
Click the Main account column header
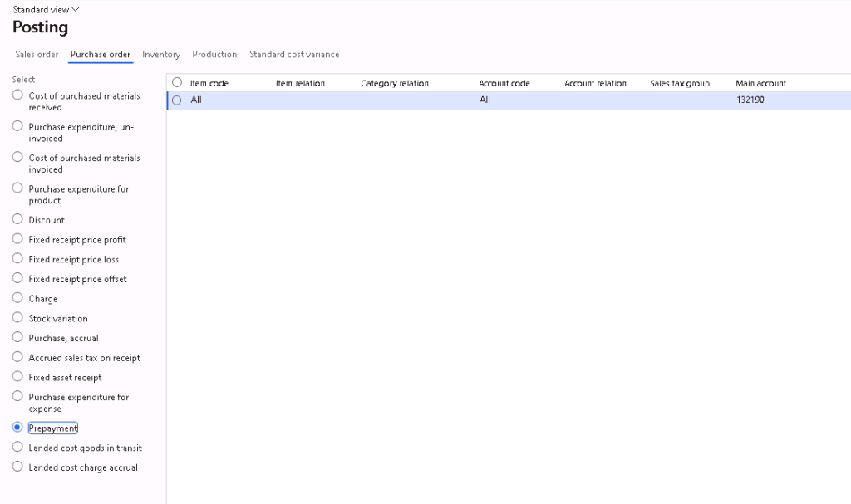point(760,84)
